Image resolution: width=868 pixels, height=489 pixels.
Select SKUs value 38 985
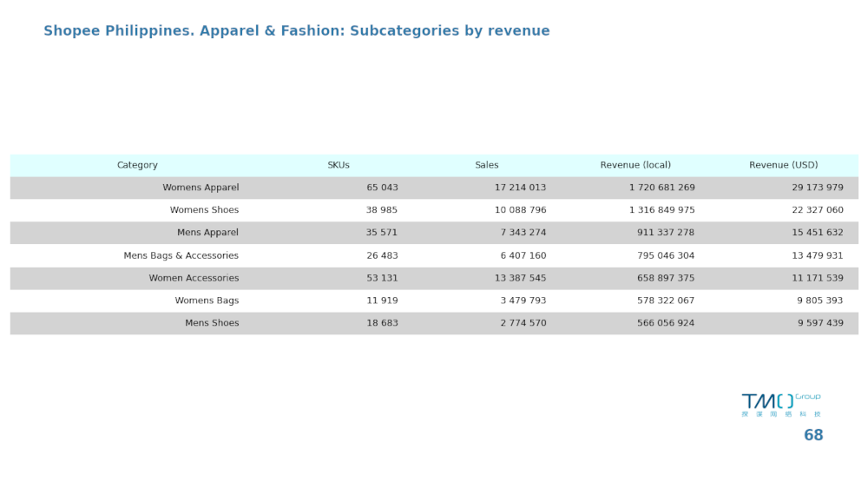(381, 210)
